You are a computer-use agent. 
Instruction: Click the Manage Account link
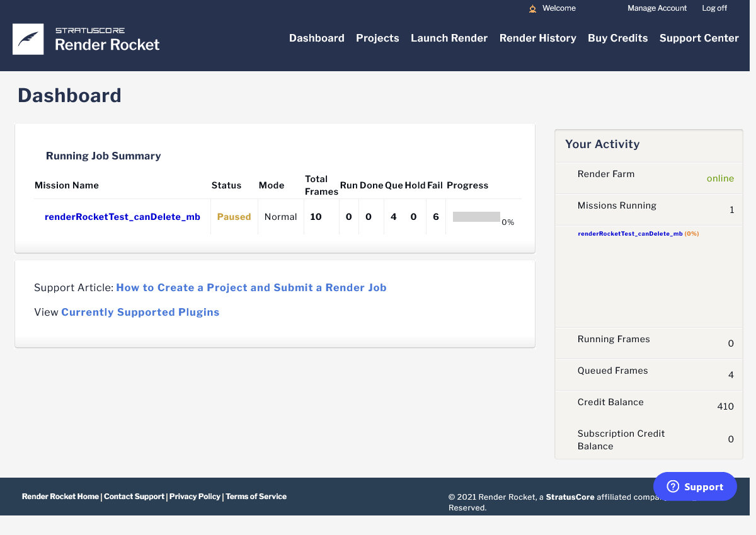[657, 8]
